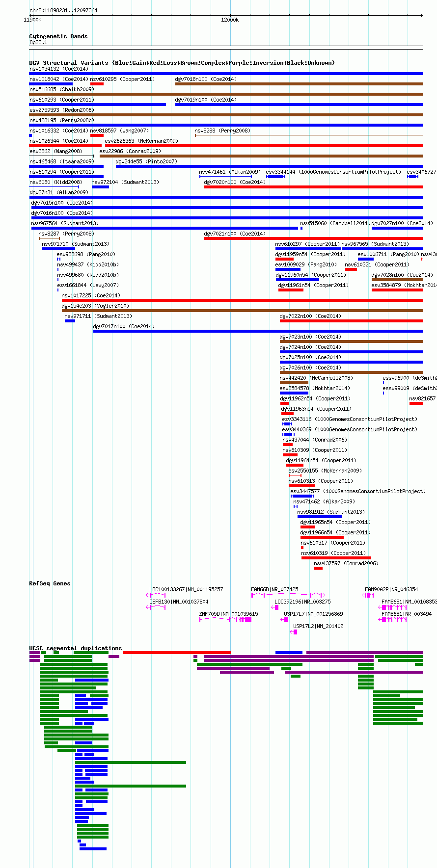Select esv988698 (Pang2010) label
Screen dimensions: 437x868
[x=86, y=254]
